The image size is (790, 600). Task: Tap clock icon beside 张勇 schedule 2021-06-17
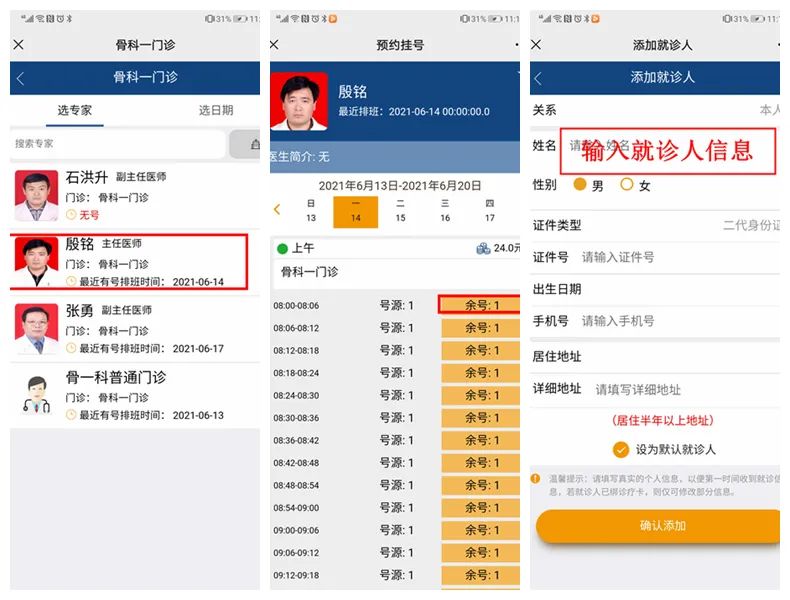[71, 348]
